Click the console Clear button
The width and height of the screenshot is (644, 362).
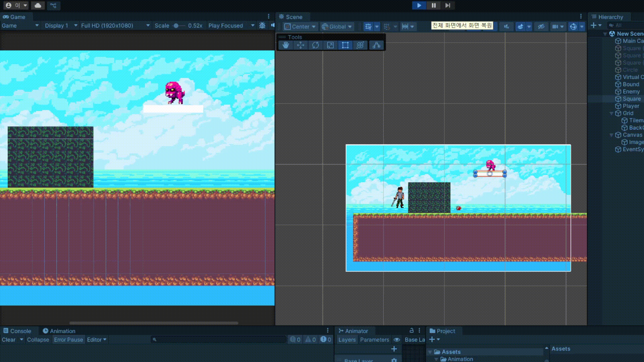[9, 340]
